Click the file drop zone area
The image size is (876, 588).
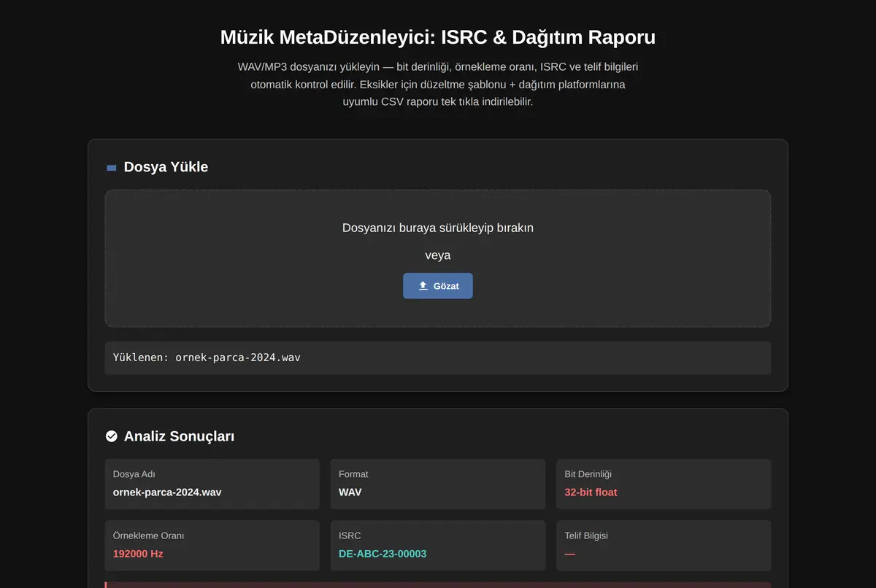pos(438,258)
